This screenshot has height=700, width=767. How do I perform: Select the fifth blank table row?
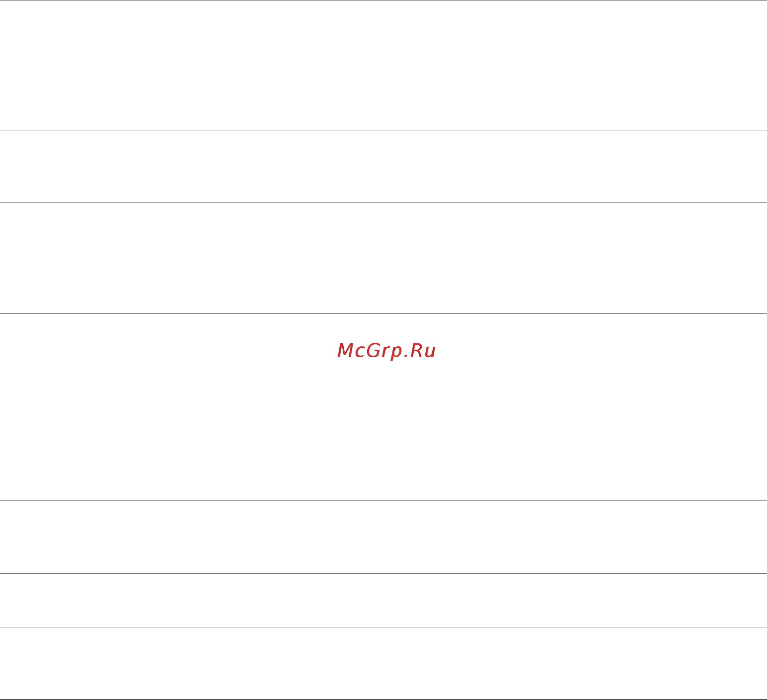point(383,537)
